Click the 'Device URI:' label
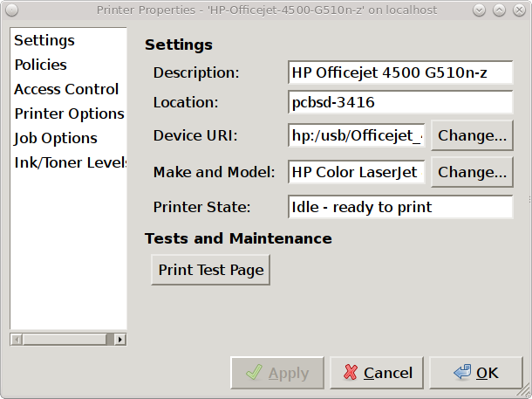Viewport: 532px width, 399px height. coord(195,135)
